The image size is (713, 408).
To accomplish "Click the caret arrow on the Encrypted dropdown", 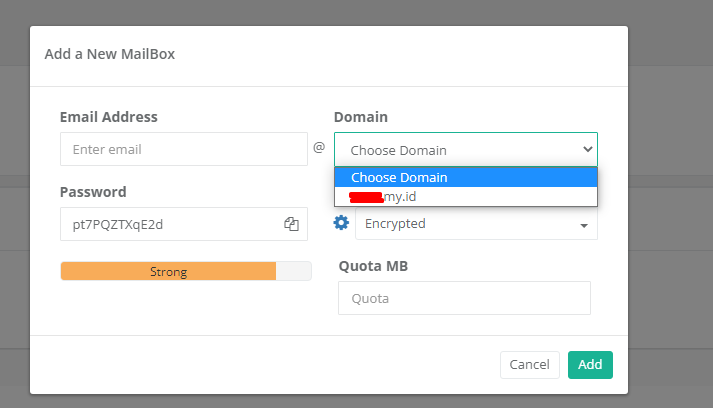I will pos(583,225).
